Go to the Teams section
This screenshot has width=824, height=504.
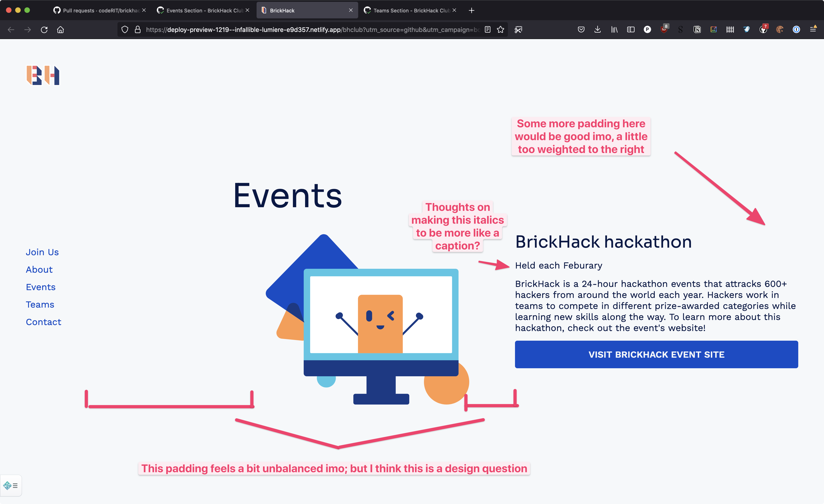pos(40,304)
